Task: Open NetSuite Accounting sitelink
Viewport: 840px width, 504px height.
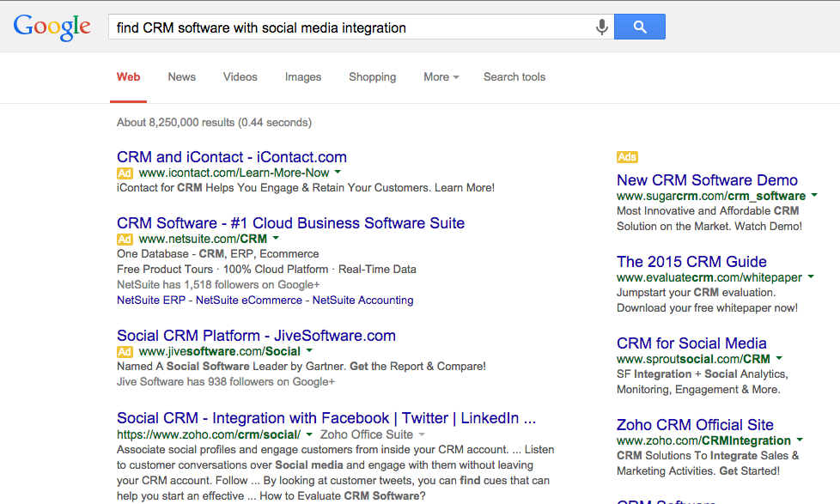Action: click(x=362, y=301)
